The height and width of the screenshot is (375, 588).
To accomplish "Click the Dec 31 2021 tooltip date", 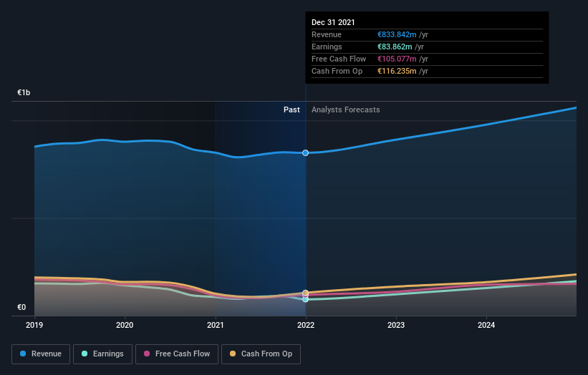I will 333,22.
